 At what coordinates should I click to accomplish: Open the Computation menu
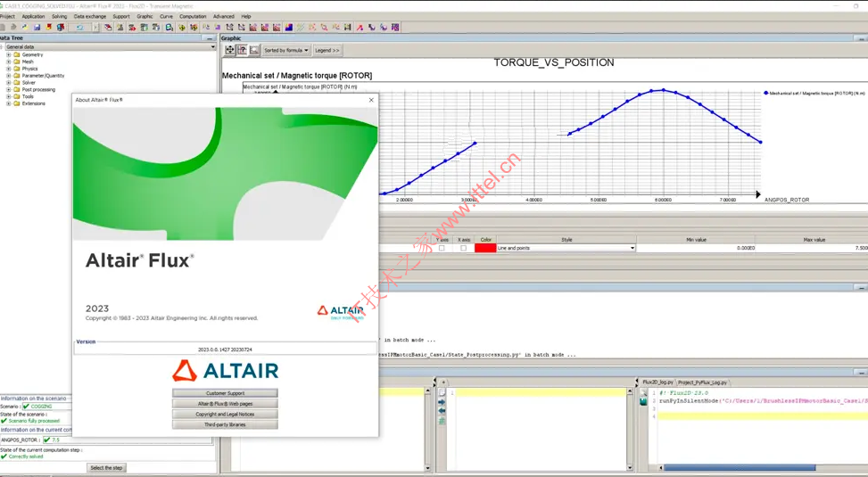point(193,16)
